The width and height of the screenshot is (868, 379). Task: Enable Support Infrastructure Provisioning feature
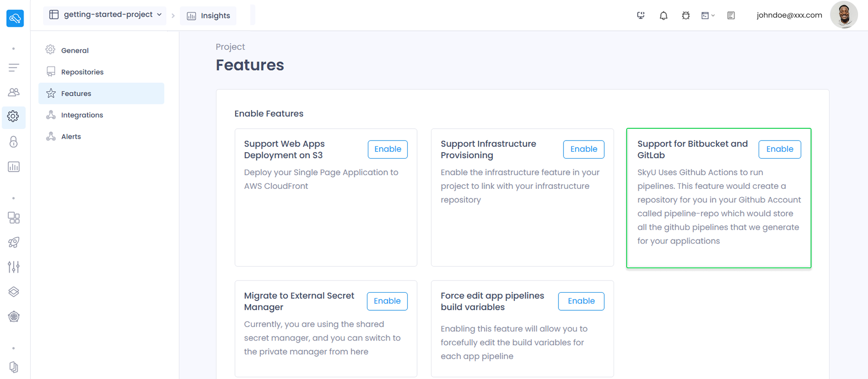584,149
